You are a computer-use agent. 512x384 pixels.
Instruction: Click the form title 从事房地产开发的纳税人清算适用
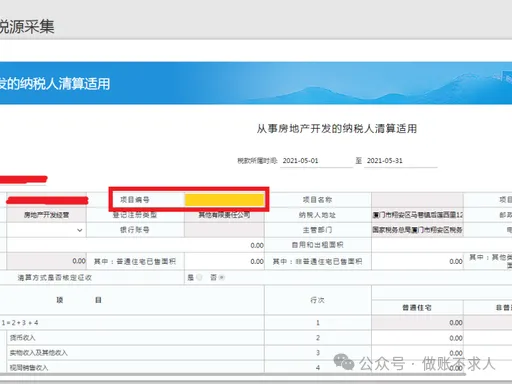337,128
